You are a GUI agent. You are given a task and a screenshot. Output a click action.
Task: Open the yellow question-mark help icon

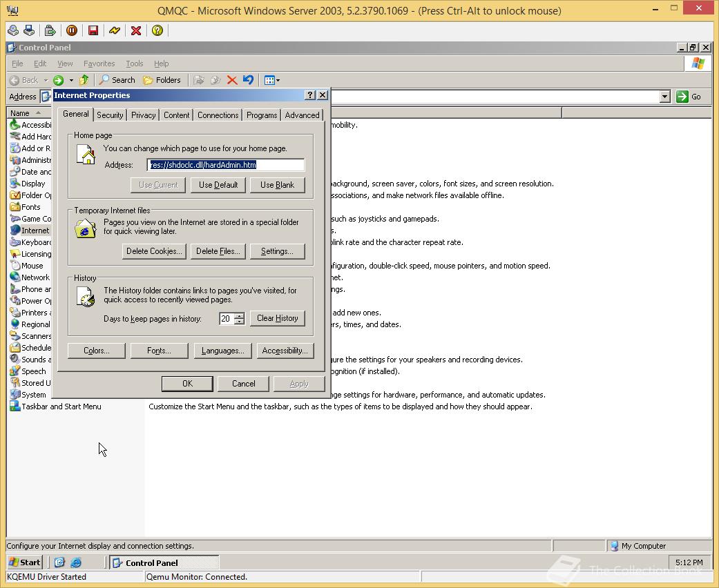157,30
